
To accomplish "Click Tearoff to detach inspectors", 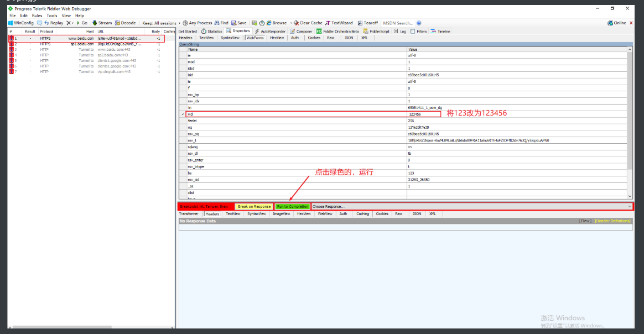I will tap(367, 23).
